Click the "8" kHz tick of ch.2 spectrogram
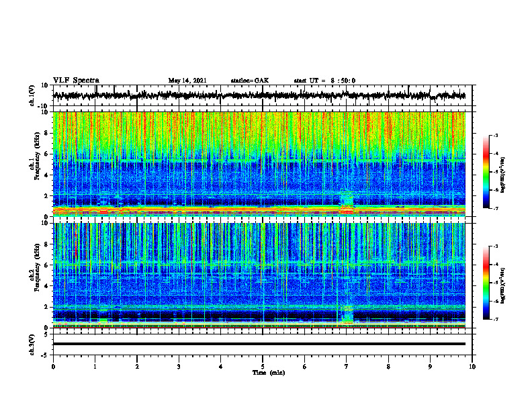Viewport: 532px width, 411px height. 46,244
